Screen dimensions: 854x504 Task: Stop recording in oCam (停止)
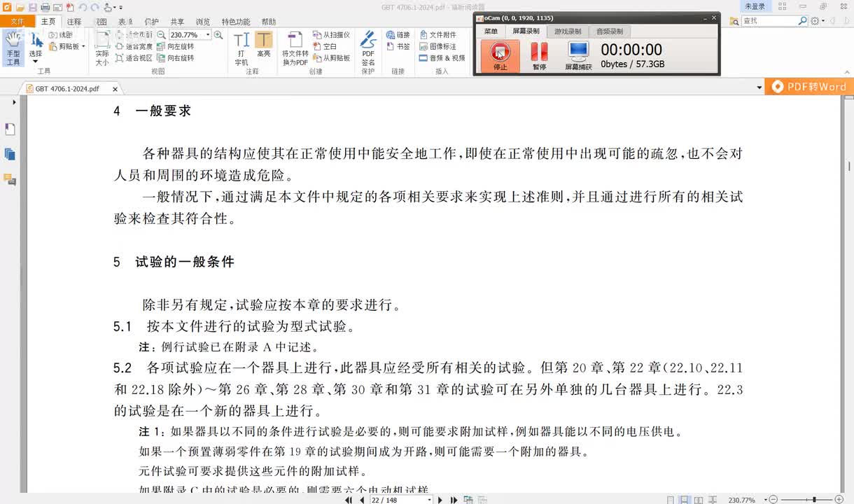coord(500,56)
